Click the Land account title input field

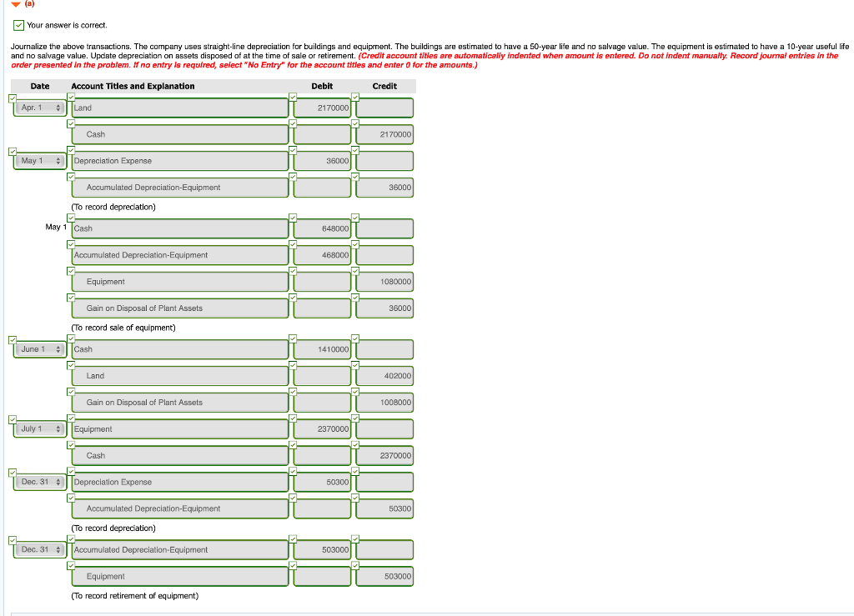coord(179,108)
